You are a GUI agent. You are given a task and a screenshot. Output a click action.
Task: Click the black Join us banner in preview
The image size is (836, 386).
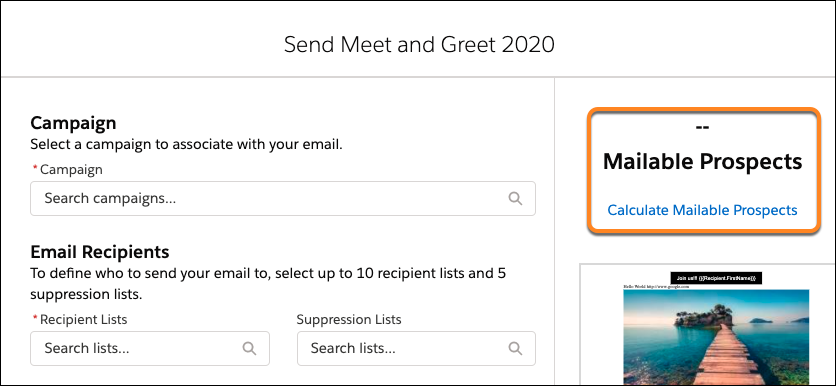pos(716,278)
